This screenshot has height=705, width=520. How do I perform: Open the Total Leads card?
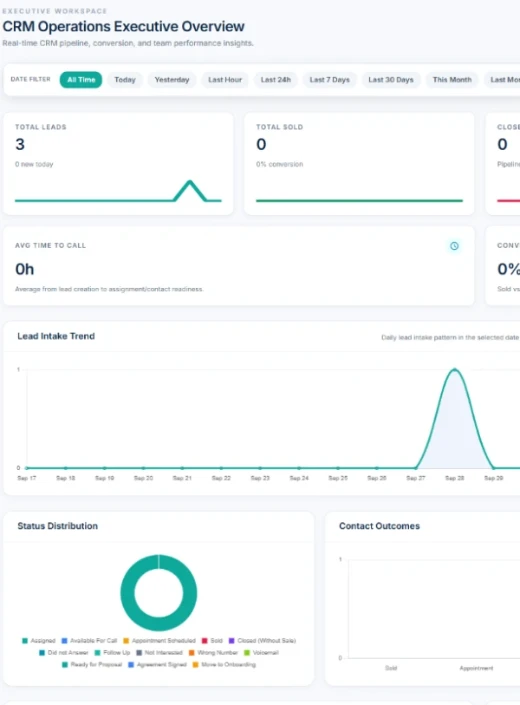click(118, 164)
